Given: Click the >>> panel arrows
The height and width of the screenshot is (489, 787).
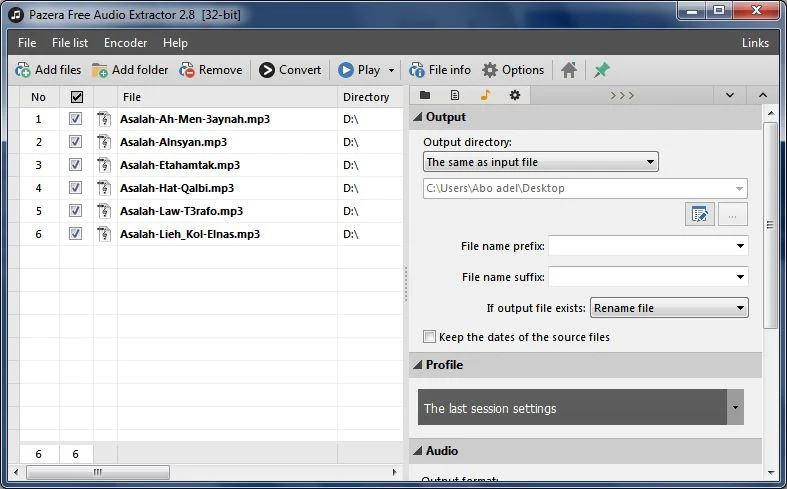Looking at the screenshot, I should [x=622, y=95].
